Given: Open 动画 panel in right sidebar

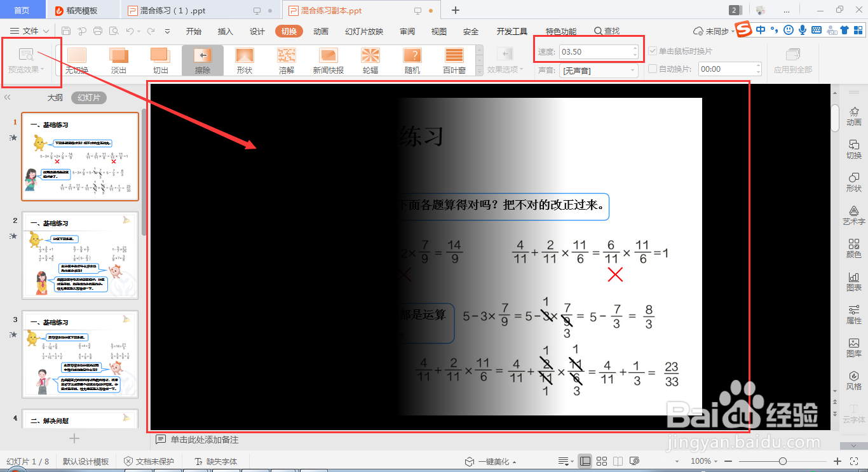Looking at the screenshot, I should (854, 116).
